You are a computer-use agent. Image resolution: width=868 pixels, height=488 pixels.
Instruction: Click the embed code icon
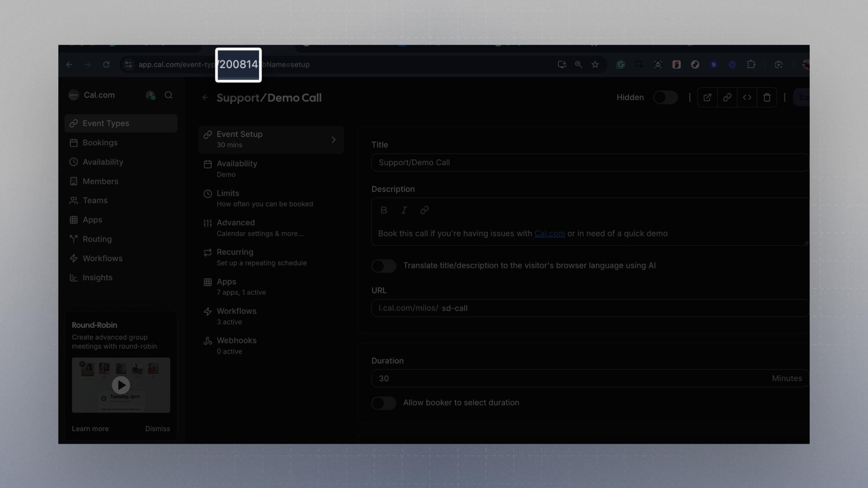point(747,97)
